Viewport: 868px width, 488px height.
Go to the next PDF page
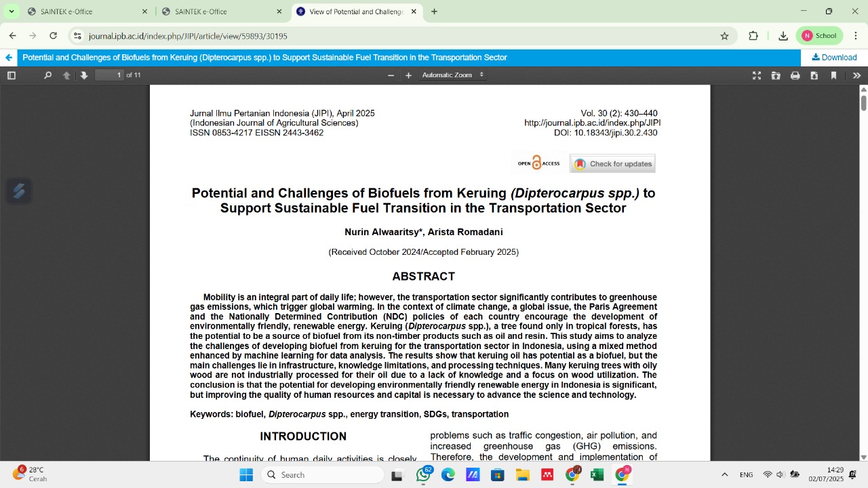pyautogui.click(x=84, y=75)
